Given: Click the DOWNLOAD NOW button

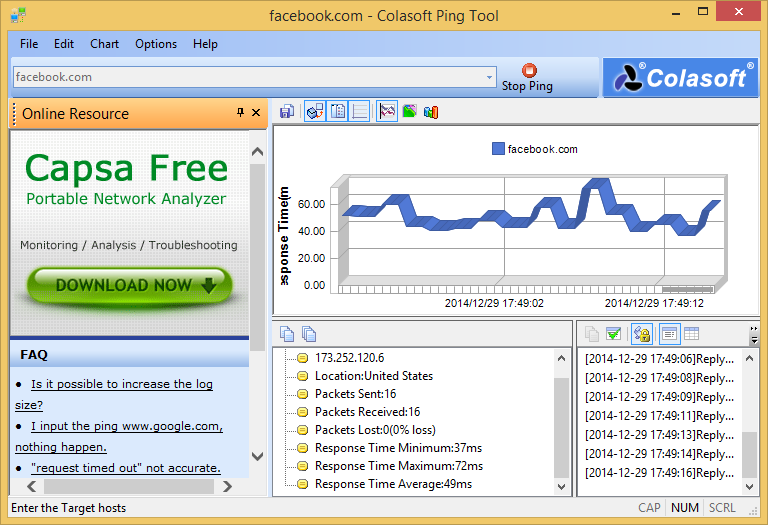Looking at the screenshot, I should [x=129, y=286].
